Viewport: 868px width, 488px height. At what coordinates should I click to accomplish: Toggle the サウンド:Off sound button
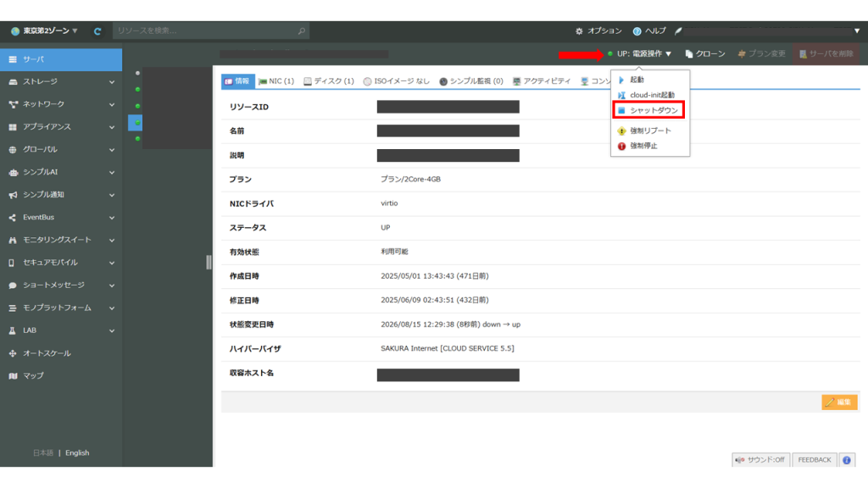pos(760,460)
